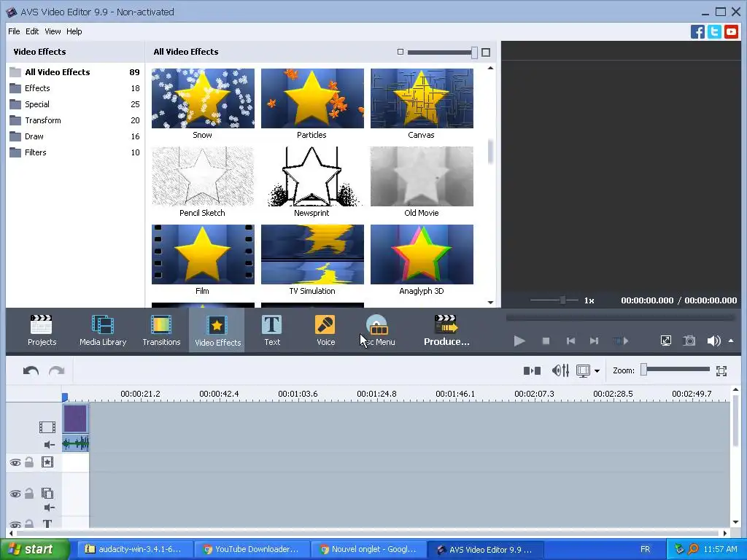
Task: Click the playback speed 1x slider
Action: [x=562, y=300]
